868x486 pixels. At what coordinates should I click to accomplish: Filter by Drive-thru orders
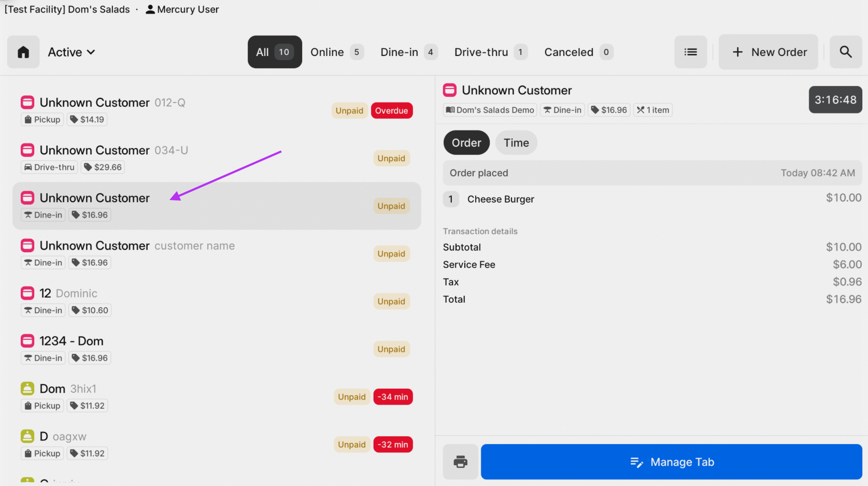[x=490, y=52]
